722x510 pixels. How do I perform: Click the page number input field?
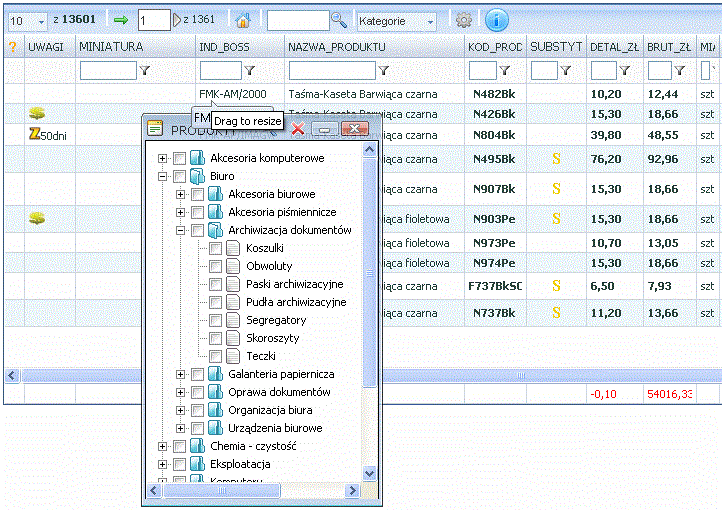point(154,20)
